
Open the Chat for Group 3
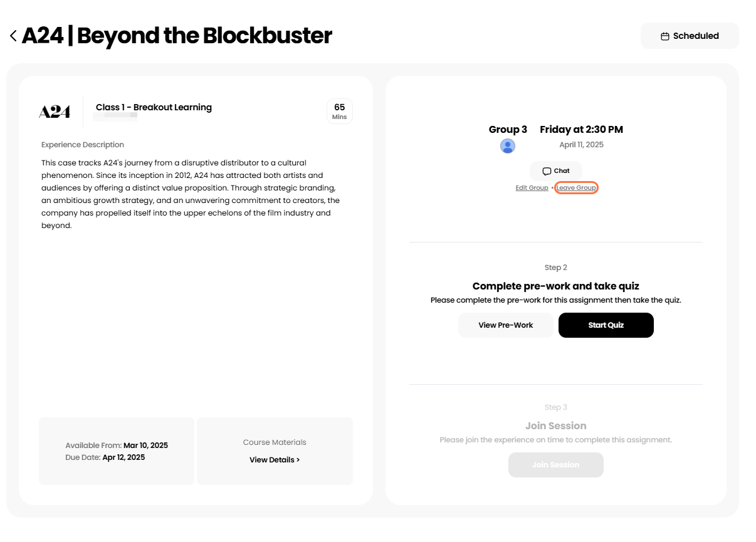(556, 171)
